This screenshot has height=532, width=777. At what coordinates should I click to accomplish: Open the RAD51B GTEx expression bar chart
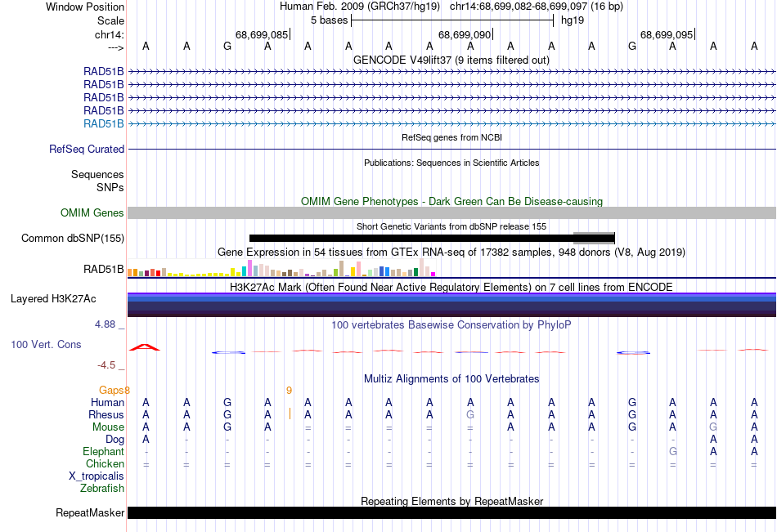pos(281,268)
